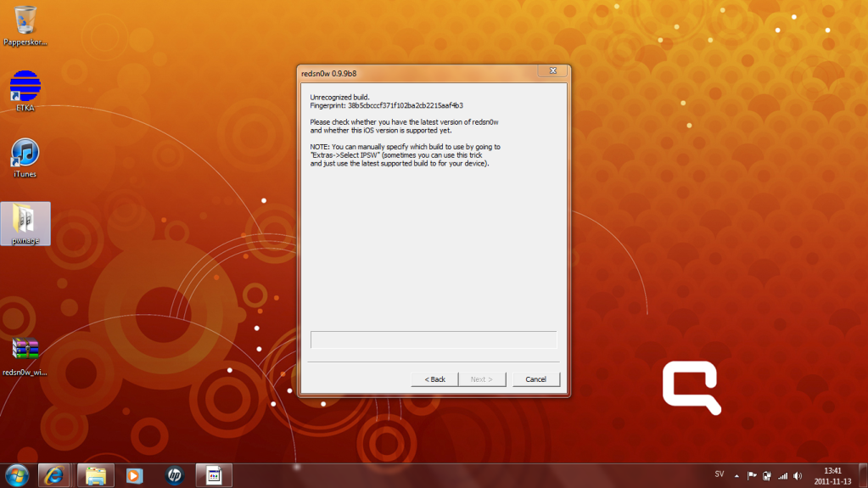The height and width of the screenshot is (488, 868).
Task: Click SV language indicator
Action: [719, 474]
